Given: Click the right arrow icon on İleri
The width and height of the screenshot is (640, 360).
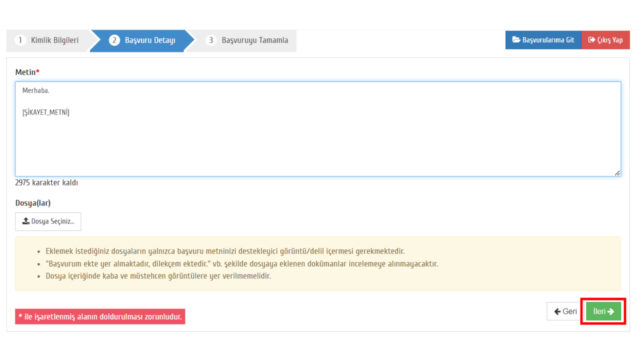Looking at the screenshot, I should (611, 312).
